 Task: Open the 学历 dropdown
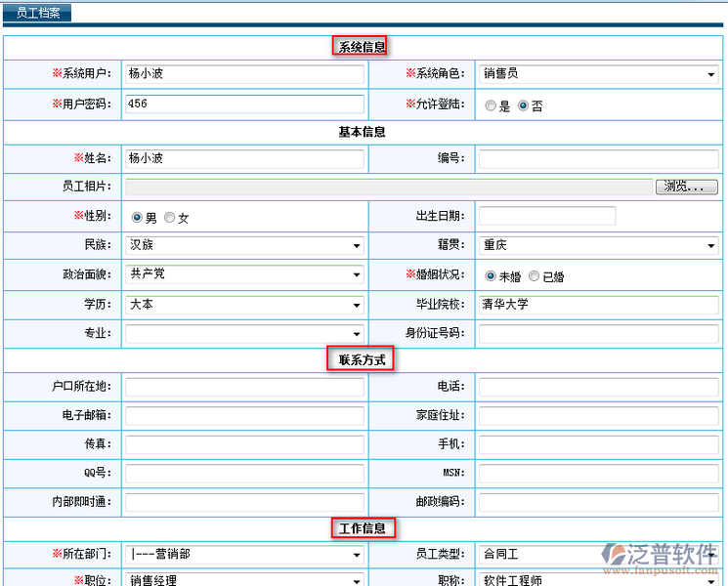[x=244, y=305]
